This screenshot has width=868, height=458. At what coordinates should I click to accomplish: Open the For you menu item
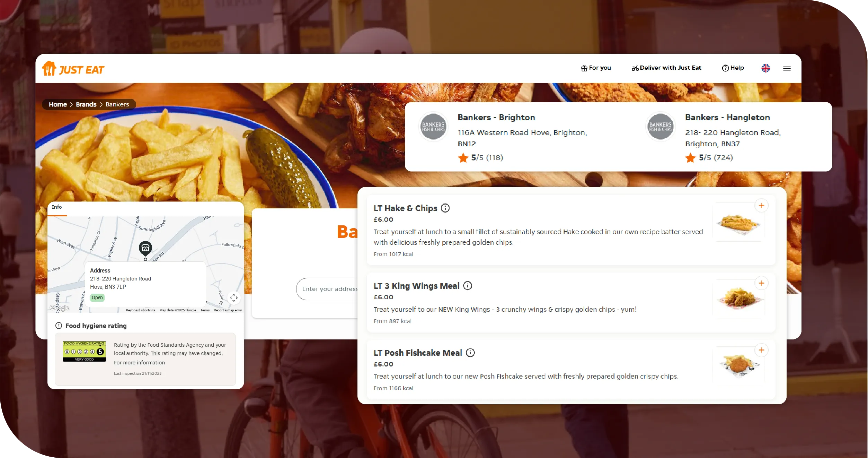(x=596, y=68)
